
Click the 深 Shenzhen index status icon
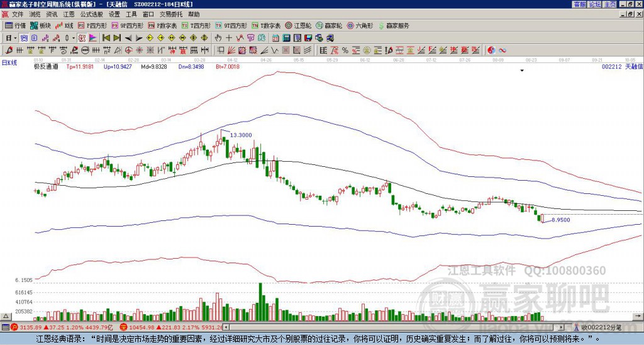pos(123,327)
